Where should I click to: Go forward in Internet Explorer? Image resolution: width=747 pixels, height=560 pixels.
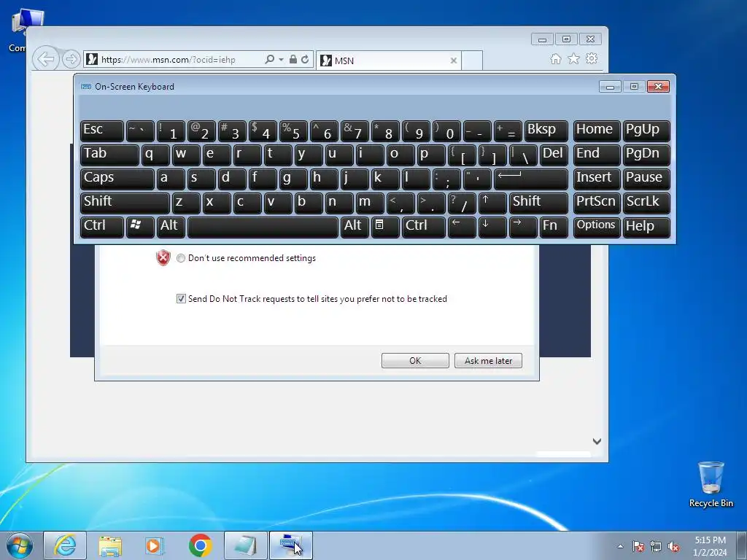(x=71, y=59)
